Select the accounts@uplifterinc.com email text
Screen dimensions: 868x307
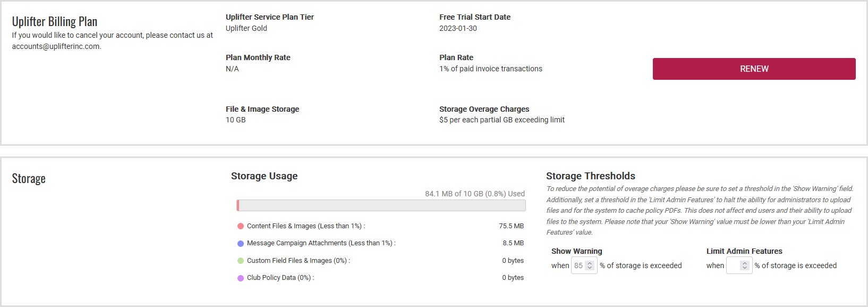[x=56, y=46]
